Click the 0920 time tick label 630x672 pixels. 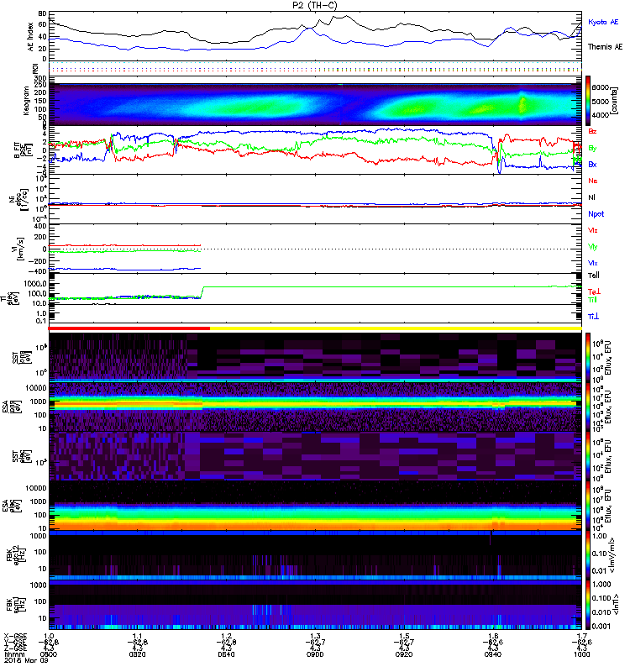pyautogui.click(x=404, y=654)
